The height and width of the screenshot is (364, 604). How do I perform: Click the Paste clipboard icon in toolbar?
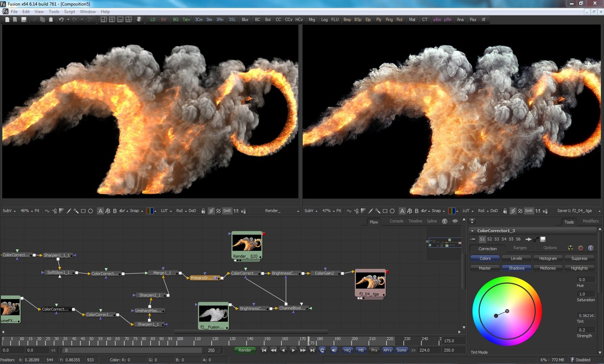pyautogui.click(x=51, y=20)
